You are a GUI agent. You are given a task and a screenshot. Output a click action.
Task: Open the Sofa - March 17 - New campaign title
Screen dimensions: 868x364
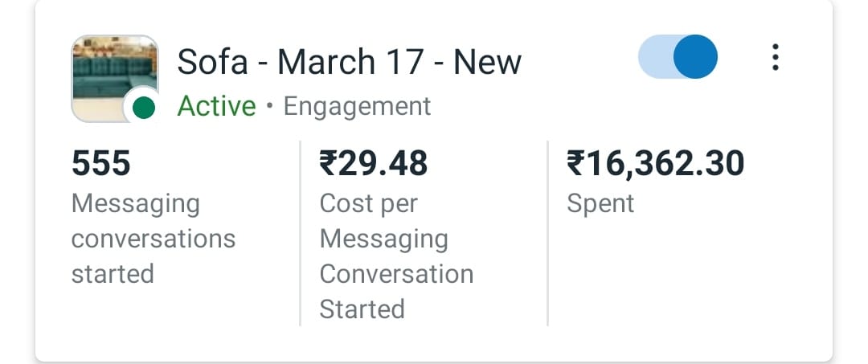349,62
